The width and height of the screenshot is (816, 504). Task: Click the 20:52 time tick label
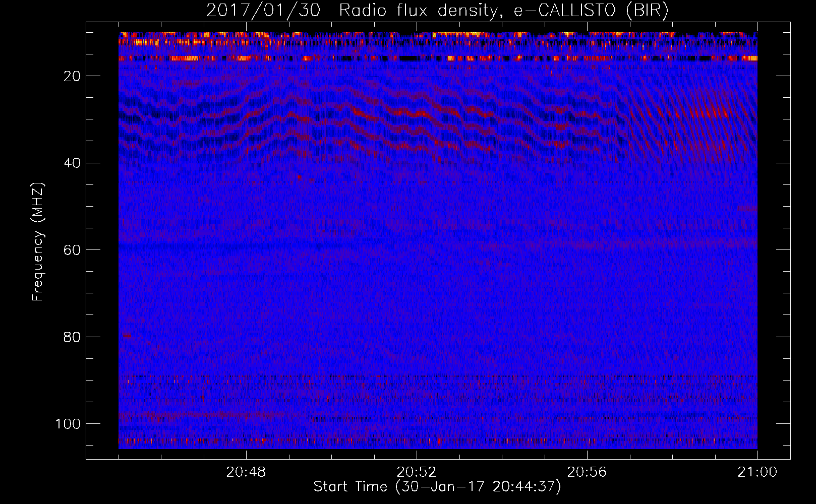click(x=416, y=472)
